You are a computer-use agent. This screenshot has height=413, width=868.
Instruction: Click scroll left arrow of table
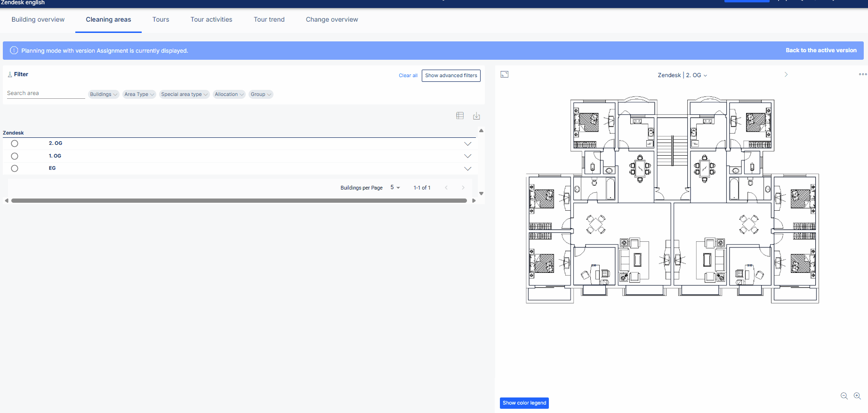point(6,200)
